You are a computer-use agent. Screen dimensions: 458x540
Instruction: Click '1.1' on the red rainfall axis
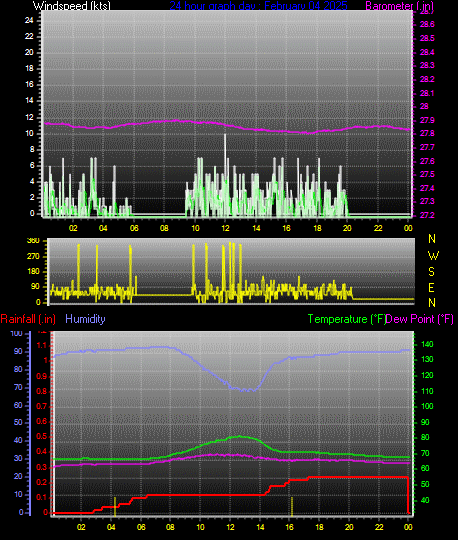click(x=42, y=345)
